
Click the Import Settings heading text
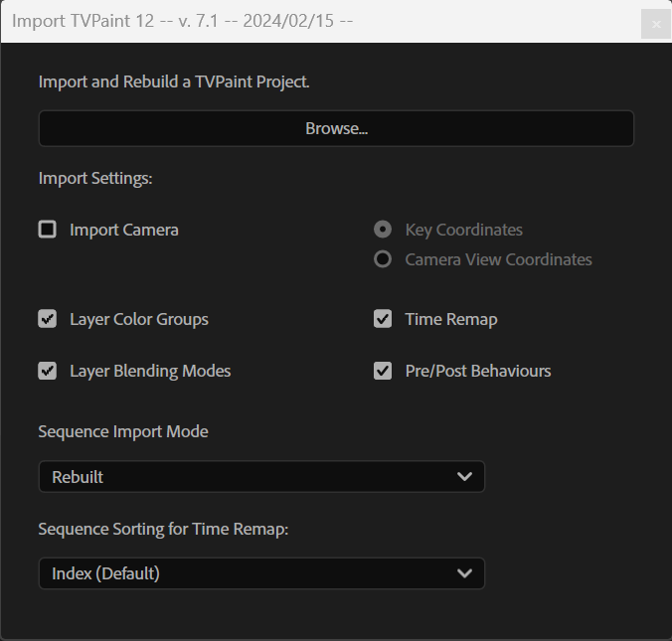tap(95, 179)
